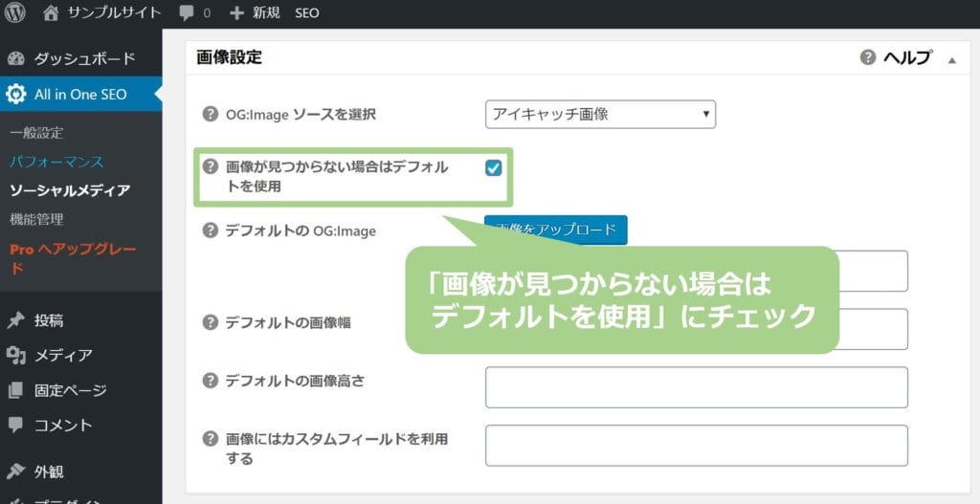Open 新規 menu in top bar
Screen dimensions: 980x504
[x=266, y=13]
